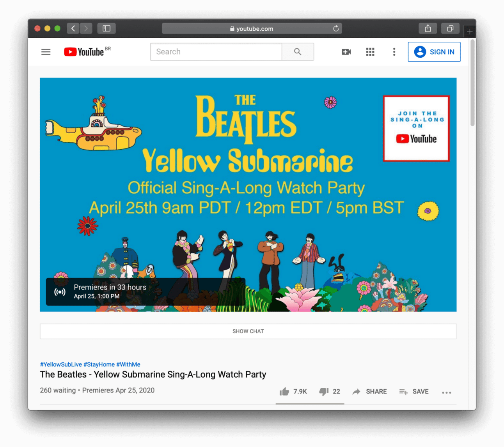Focus the YouTube search field
The width and height of the screenshot is (504, 447).
pyautogui.click(x=216, y=52)
